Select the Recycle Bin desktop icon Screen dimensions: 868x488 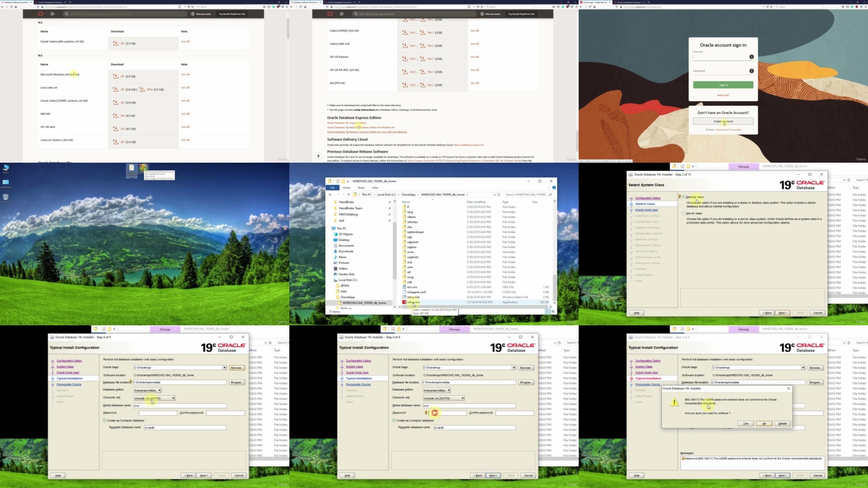6,197
